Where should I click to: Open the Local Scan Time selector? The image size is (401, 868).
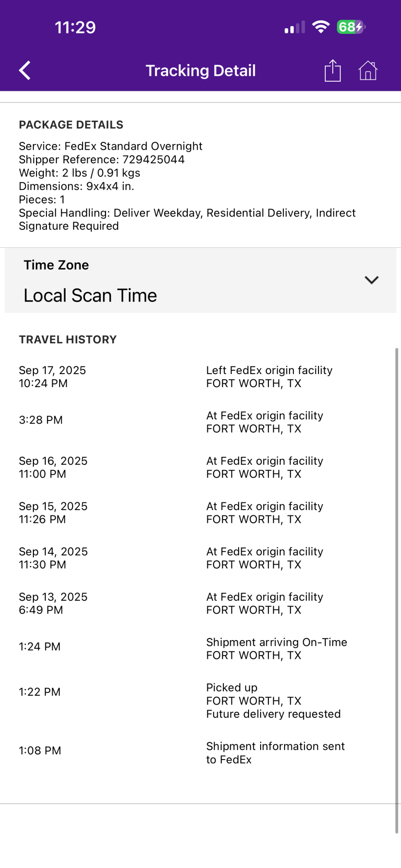pos(90,296)
